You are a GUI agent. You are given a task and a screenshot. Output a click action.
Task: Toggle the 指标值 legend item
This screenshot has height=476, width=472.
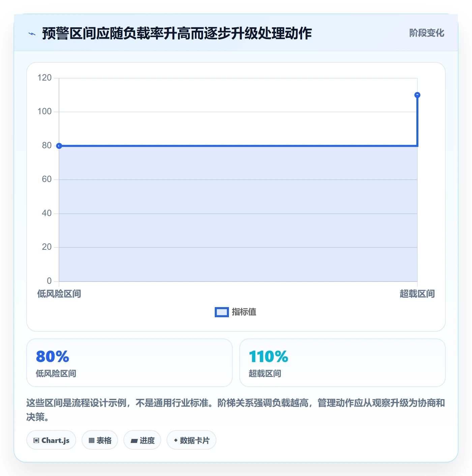coord(235,312)
